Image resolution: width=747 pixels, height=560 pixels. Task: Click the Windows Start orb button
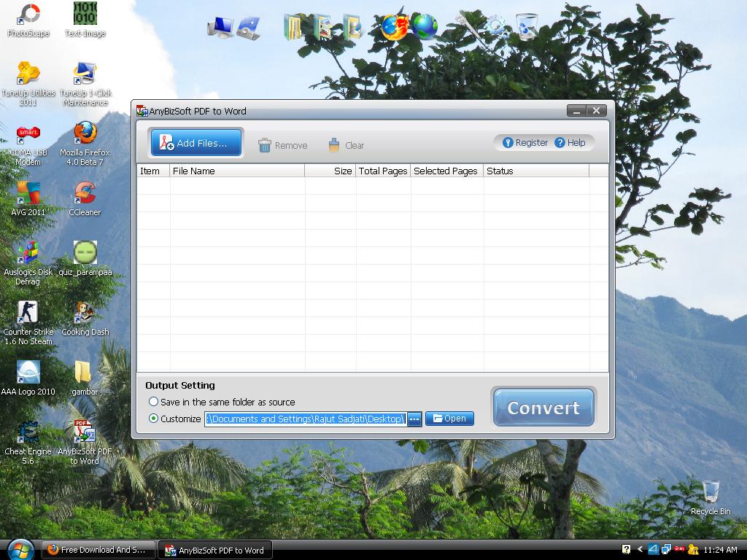pos(20,550)
